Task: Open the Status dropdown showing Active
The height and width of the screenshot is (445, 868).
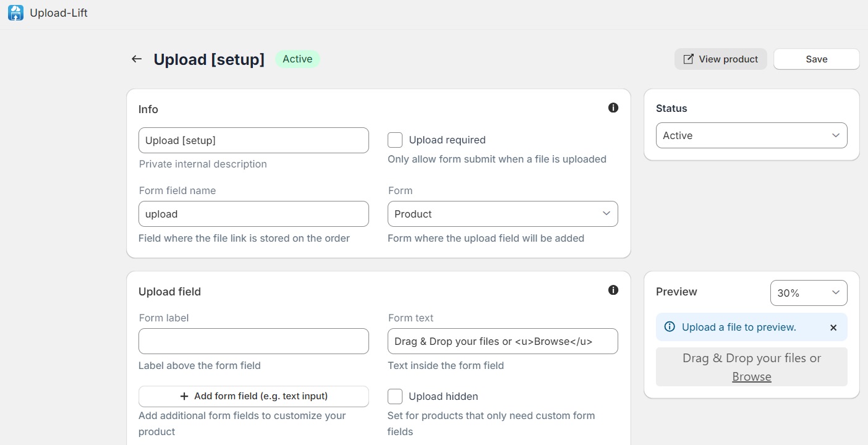Action: [751, 135]
